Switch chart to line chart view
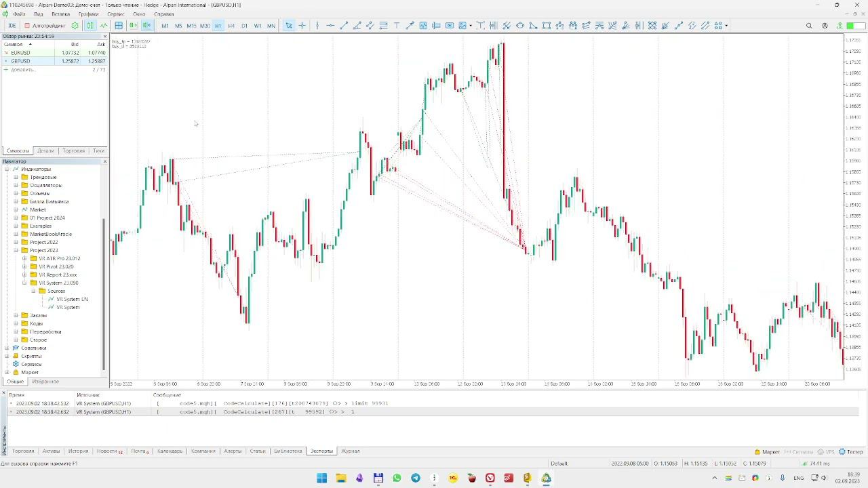868x488 pixels. (x=104, y=26)
